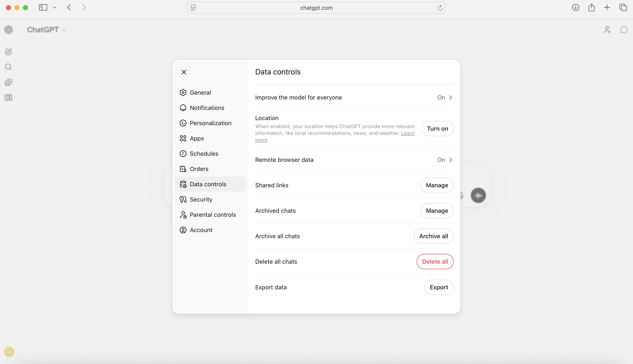Click the user profile avatar

[x=9, y=352]
